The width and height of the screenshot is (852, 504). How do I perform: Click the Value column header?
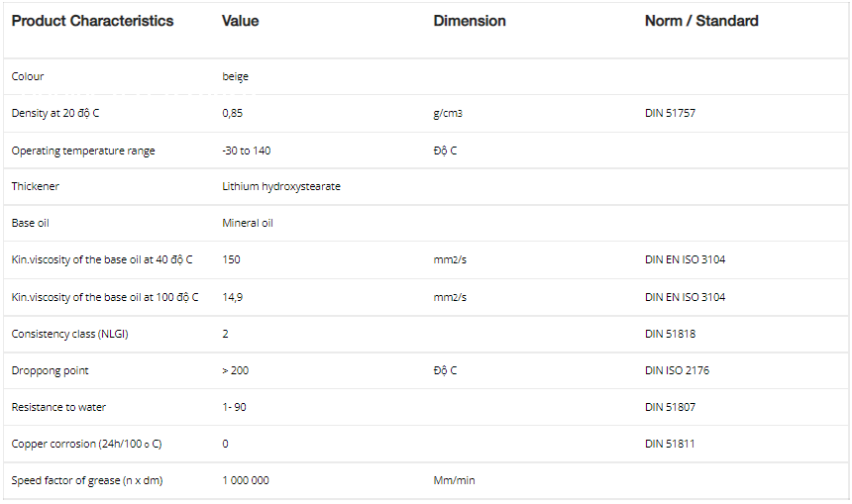point(240,21)
